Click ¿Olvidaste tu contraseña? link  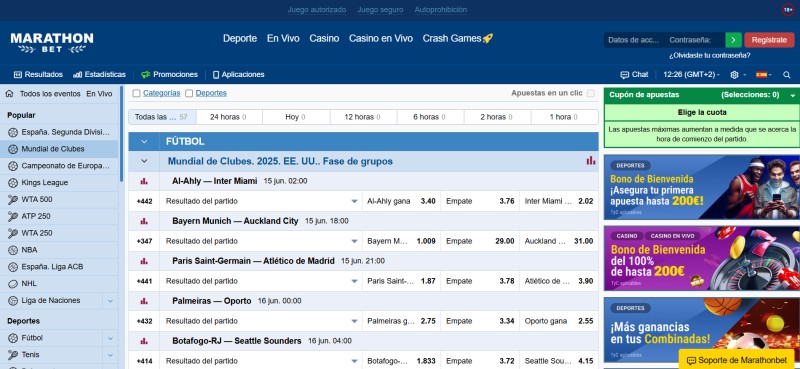pyautogui.click(x=709, y=56)
